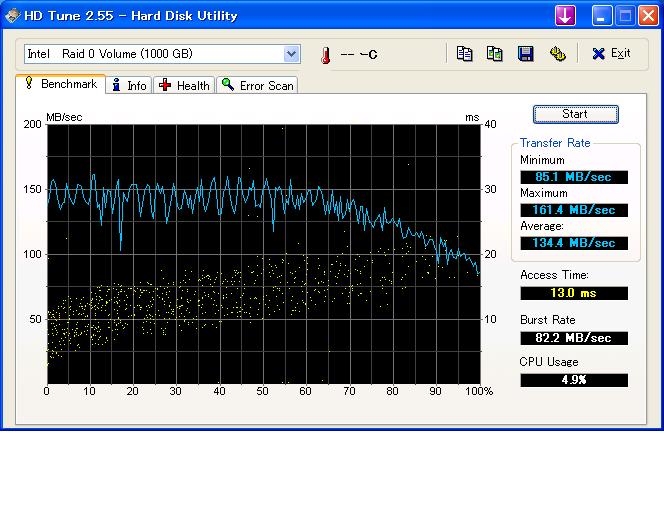Click the Average 134.4 MB/sec value
664x512 pixels.
[x=574, y=243]
